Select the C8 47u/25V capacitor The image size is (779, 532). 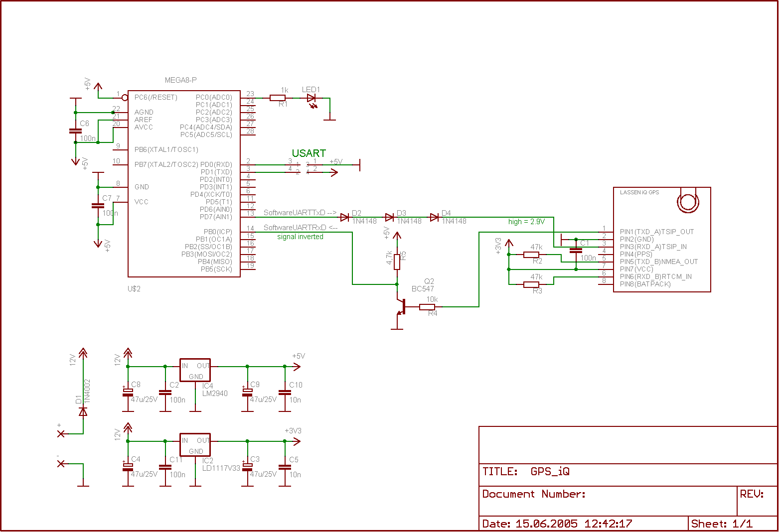128,393
